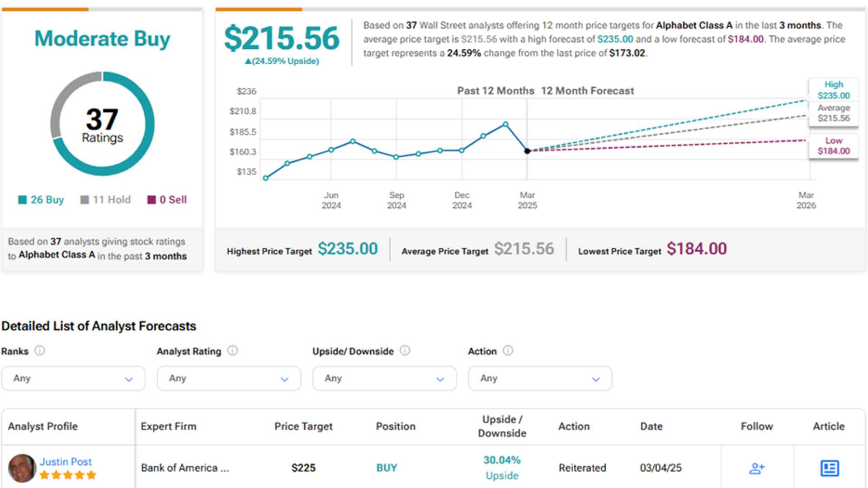This screenshot has width=868, height=488.
Task: Click info icon beside Upside/Downside
Action: pos(405,351)
